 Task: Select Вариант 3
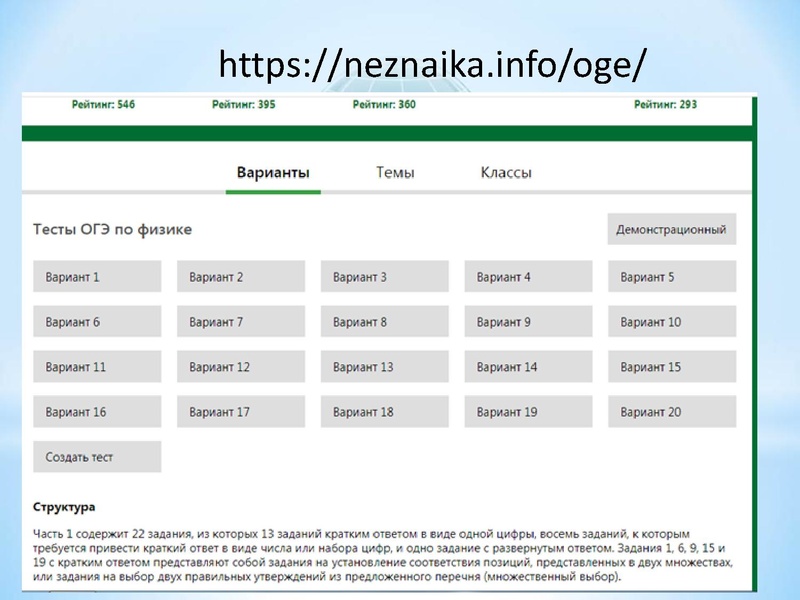click(x=384, y=277)
